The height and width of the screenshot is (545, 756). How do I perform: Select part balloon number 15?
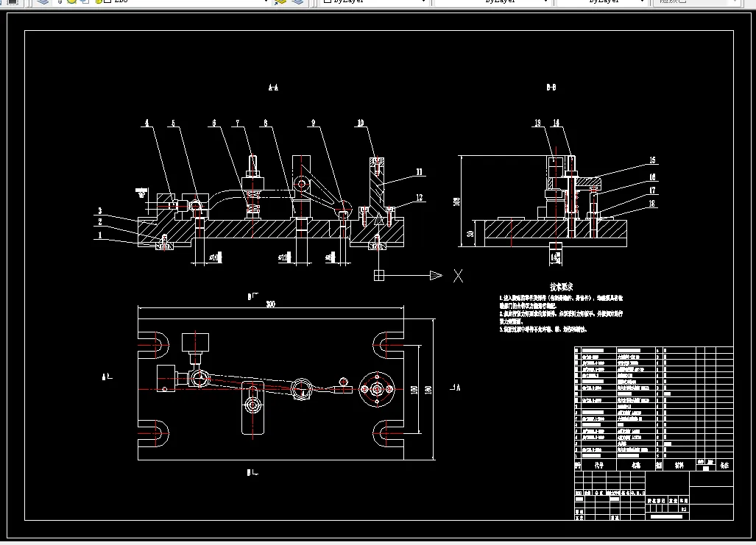pyautogui.click(x=652, y=160)
